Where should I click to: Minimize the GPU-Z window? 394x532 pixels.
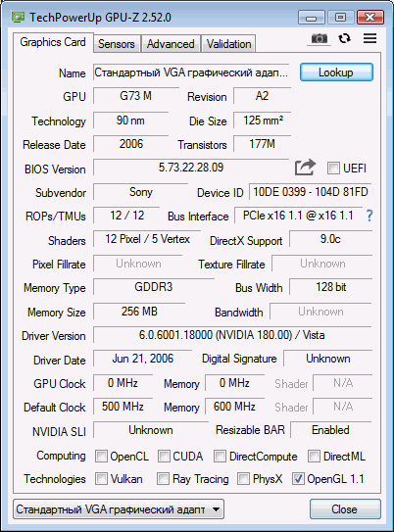[x=312, y=18]
